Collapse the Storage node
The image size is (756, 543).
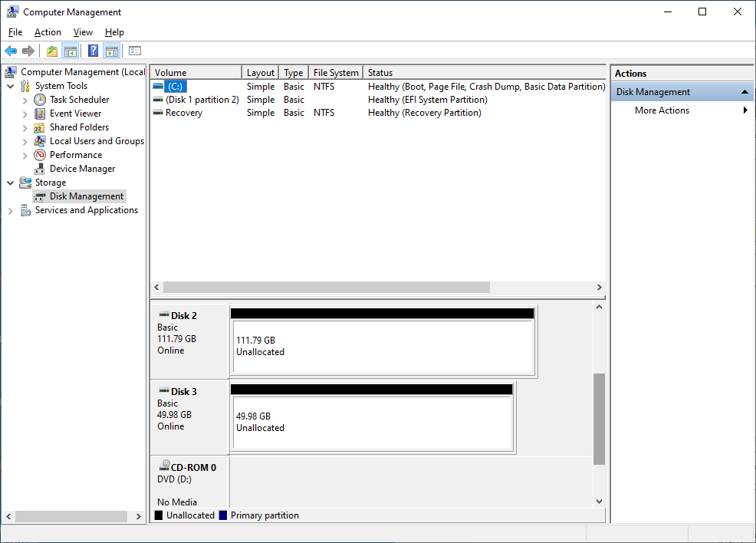(10, 183)
